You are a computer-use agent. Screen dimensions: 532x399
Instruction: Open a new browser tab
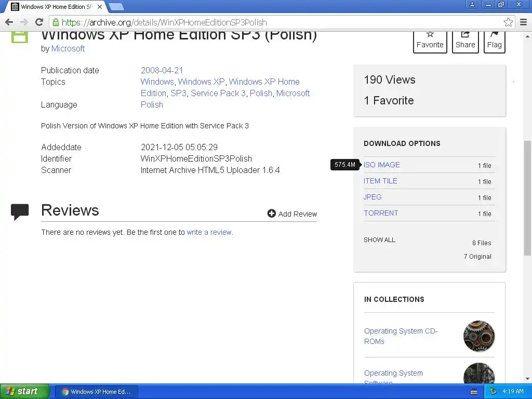[116, 7]
